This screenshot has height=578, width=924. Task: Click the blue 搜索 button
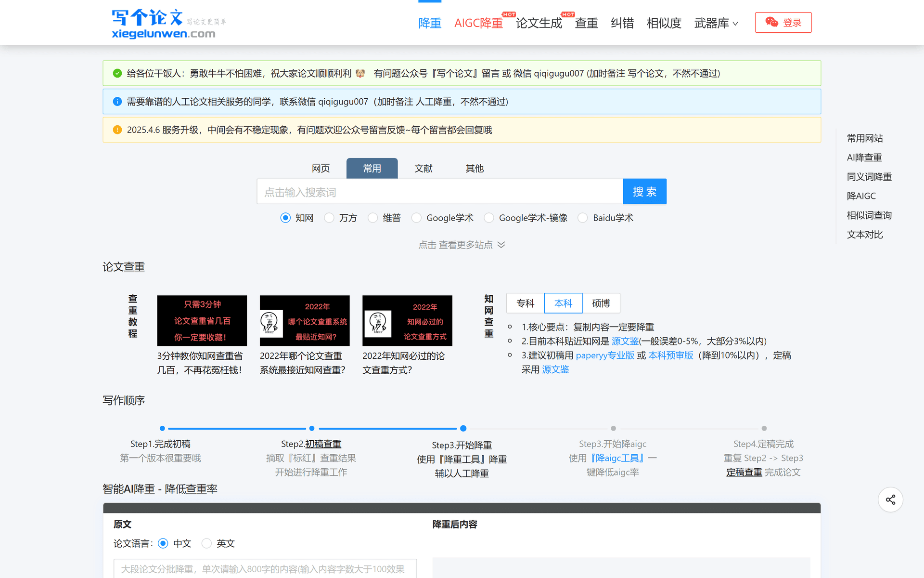pyautogui.click(x=644, y=191)
